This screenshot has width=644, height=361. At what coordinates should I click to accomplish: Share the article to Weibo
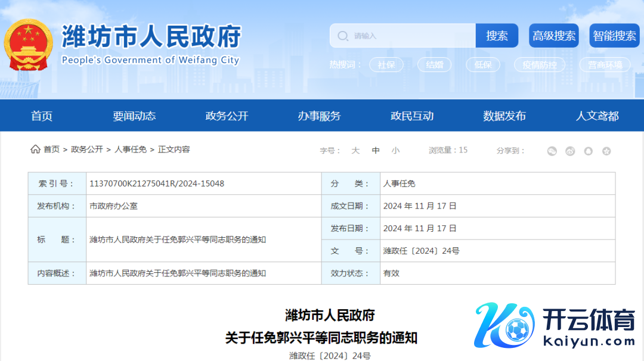(x=570, y=151)
